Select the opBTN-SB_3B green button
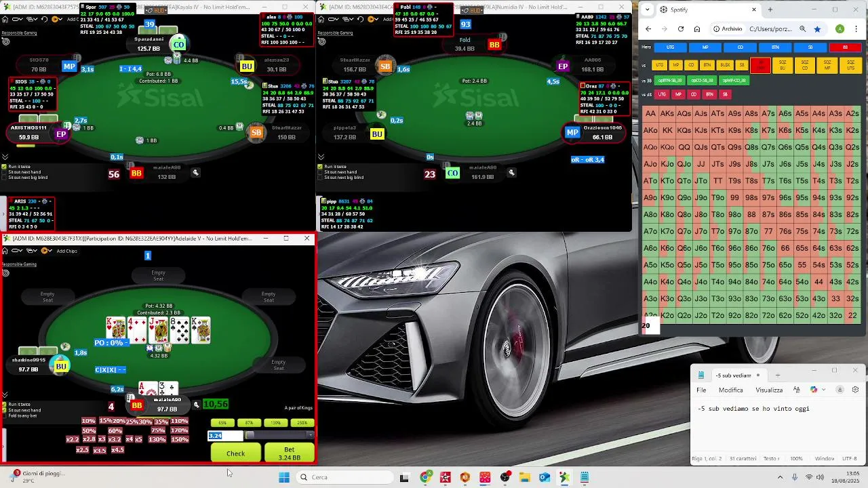The image size is (868, 488). [x=669, y=80]
